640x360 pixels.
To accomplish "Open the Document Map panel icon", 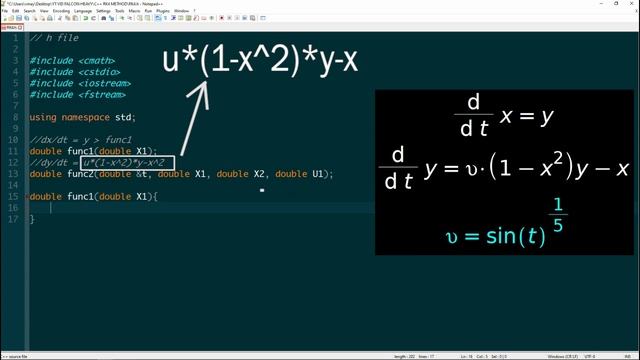I will pyautogui.click(x=188, y=18).
